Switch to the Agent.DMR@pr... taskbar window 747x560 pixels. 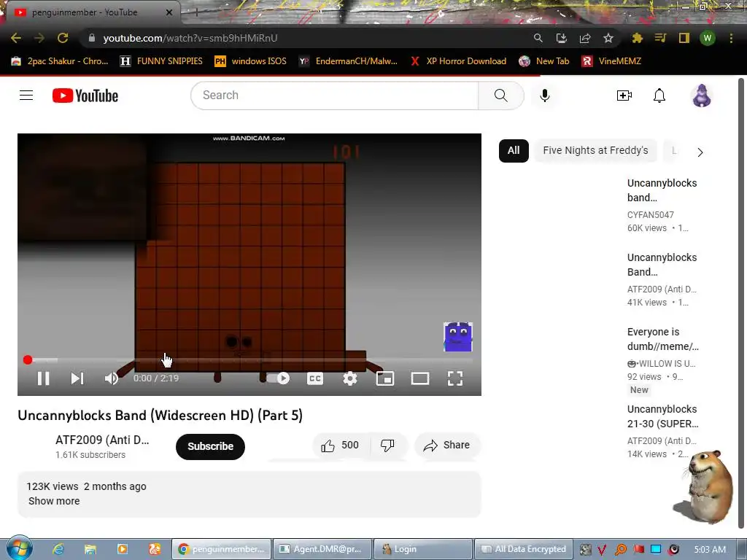coord(322,549)
